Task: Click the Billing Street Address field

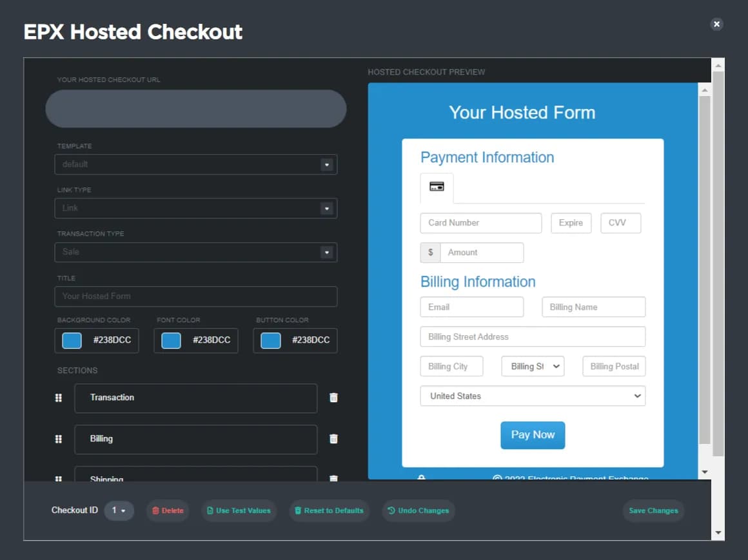Action: pyautogui.click(x=533, y=336)
